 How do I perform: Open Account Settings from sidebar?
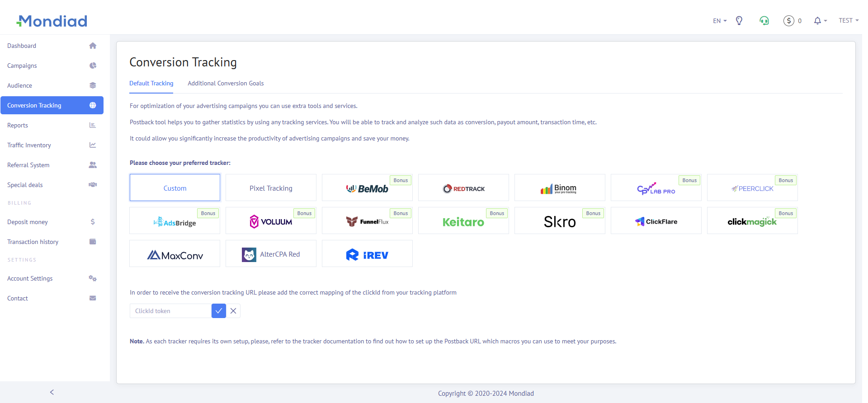(30, 279)
